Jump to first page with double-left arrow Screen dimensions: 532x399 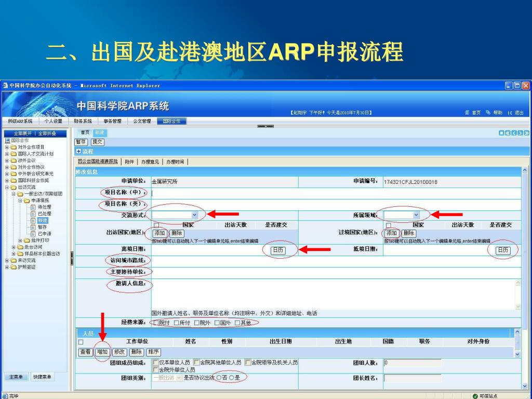point(508,133)
